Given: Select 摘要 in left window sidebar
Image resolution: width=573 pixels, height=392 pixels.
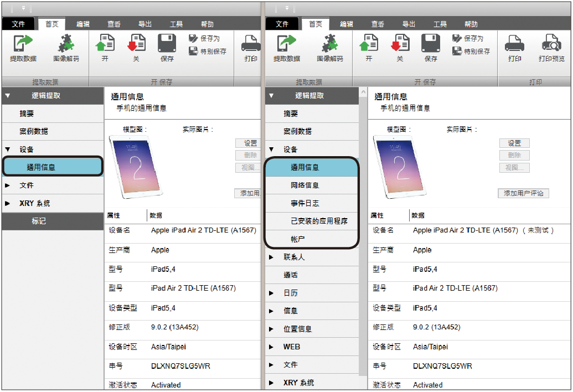Looking at the screenshot, I should point(53,114).
